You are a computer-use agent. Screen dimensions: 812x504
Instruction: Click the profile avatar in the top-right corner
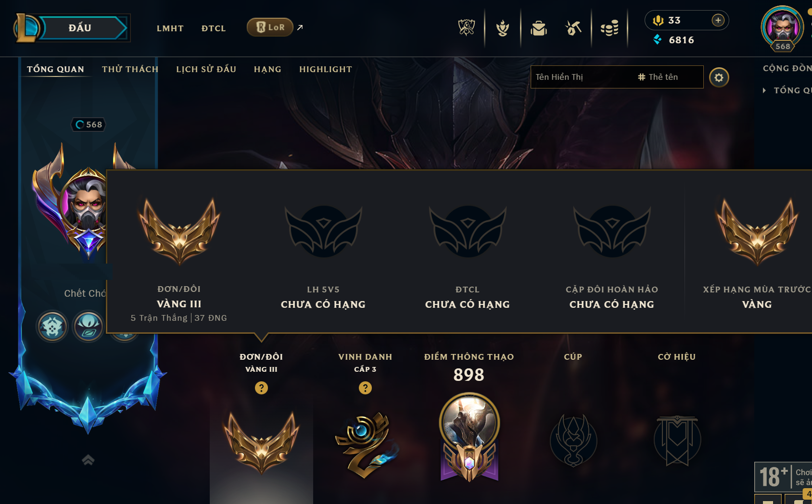coord(782,27)
